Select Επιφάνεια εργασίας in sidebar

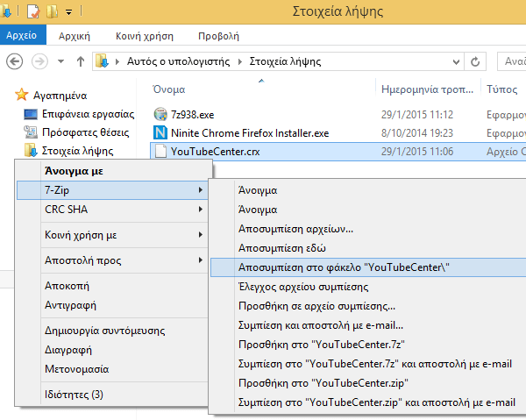point(88,114)
